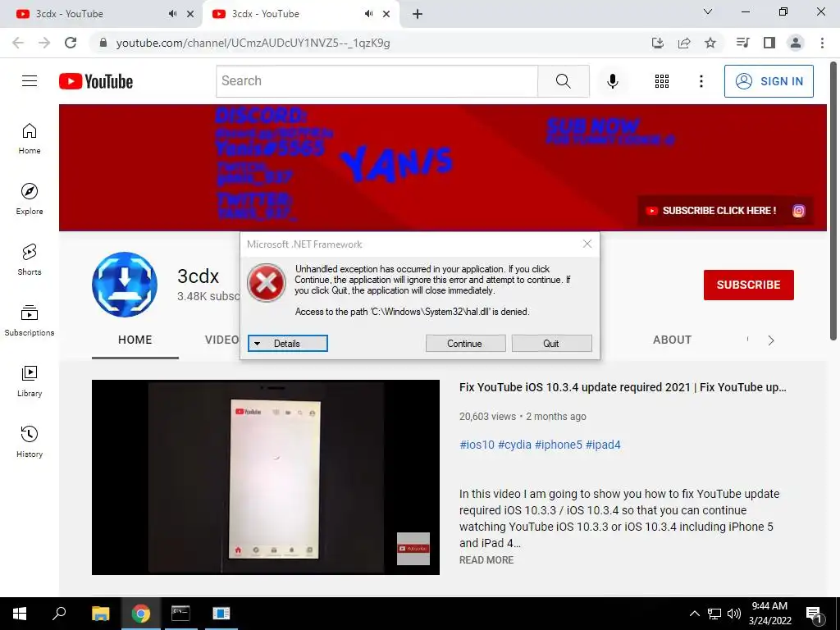Open Library in sidebar
840x630 pixels.
pyautogui.click(x=30, y=381)
